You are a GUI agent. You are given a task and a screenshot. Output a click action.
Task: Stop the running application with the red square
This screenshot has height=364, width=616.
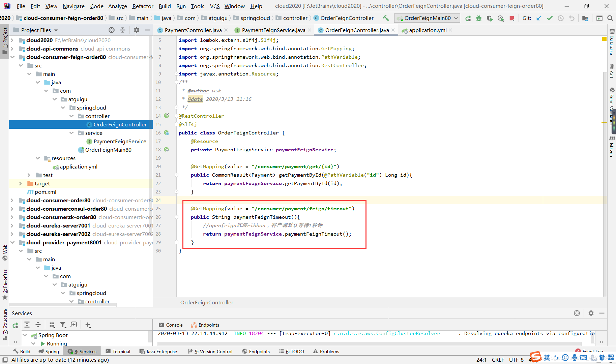[x=512, y=18]
